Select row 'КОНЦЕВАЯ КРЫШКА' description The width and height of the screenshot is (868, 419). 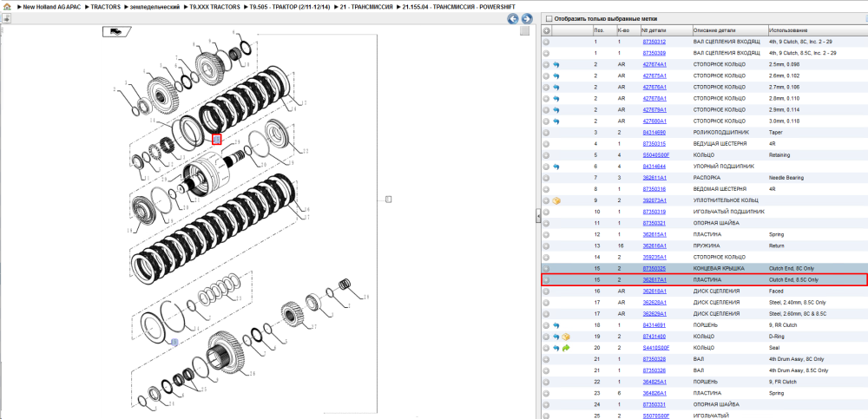tap(719, 268)
